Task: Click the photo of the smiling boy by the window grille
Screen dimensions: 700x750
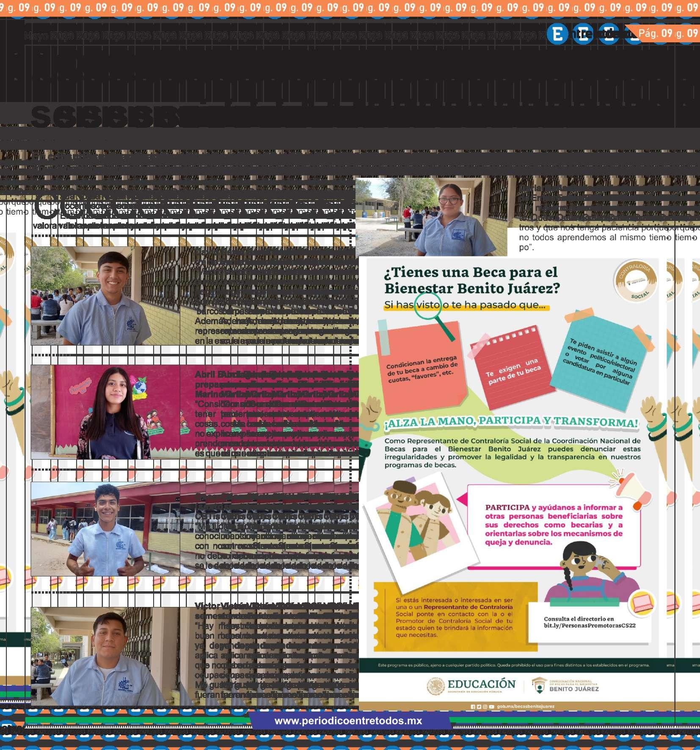Action: click(x=105, y=295)
